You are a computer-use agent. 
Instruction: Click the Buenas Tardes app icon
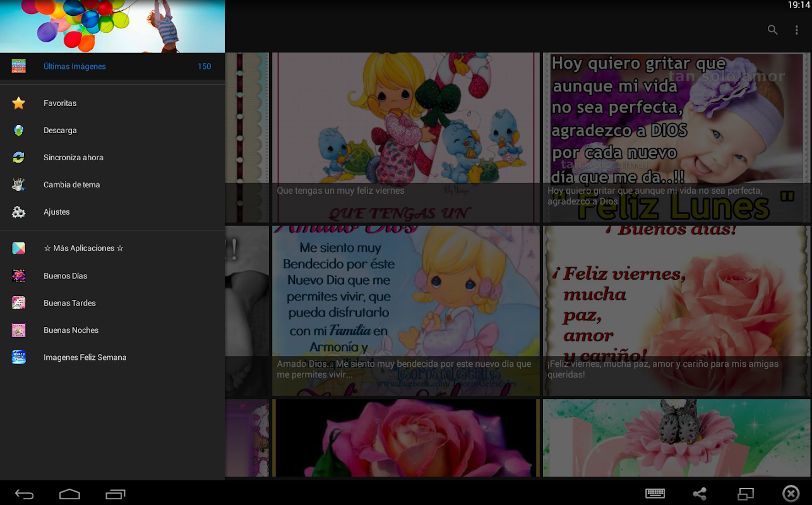coord(19,303)
